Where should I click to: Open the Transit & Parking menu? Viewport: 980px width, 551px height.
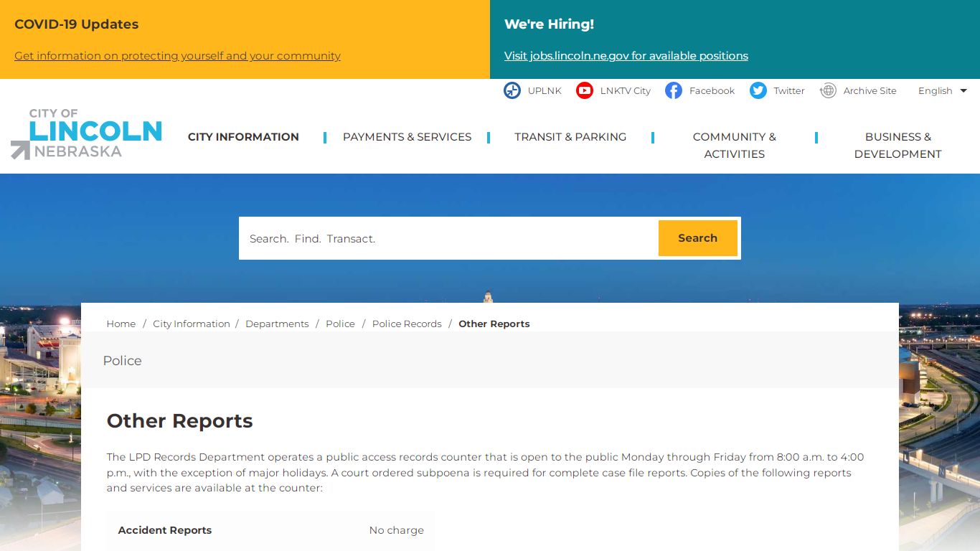pos(570,137)
